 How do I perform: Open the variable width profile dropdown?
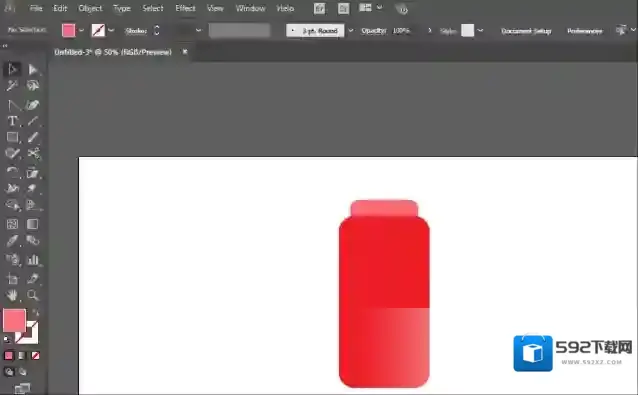[239, 31]
